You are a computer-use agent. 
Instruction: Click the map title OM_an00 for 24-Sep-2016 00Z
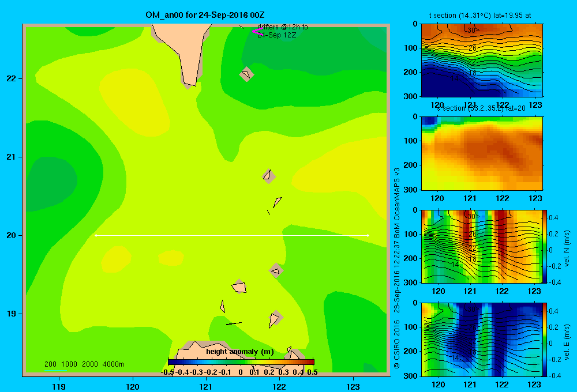[205, 15]
